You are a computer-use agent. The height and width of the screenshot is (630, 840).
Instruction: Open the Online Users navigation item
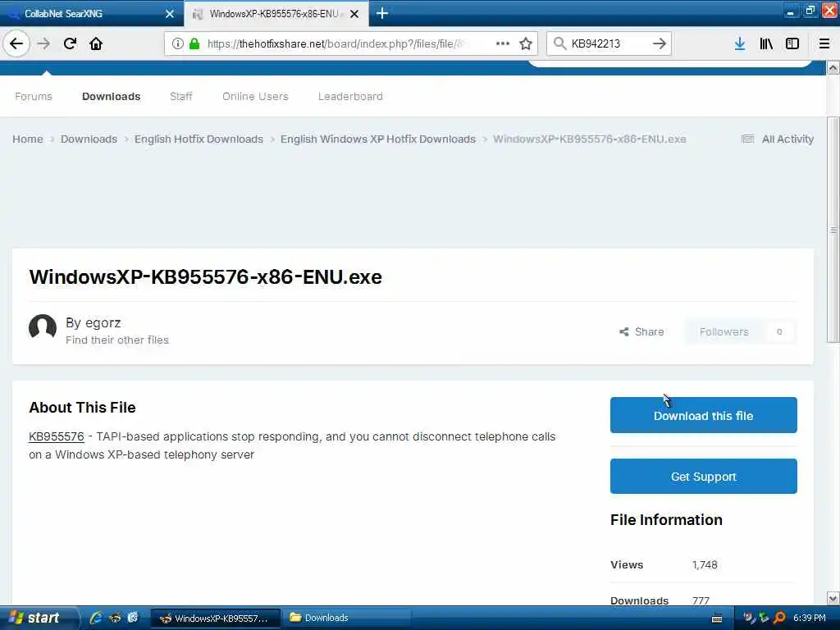(x=256, y=97)
